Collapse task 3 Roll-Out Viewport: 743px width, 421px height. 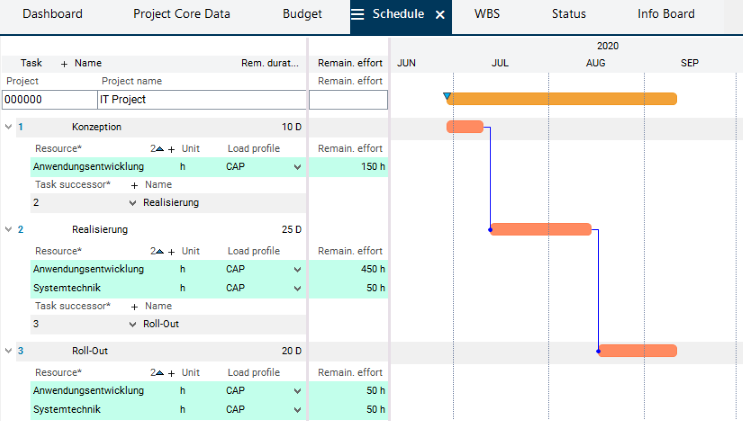9,351
